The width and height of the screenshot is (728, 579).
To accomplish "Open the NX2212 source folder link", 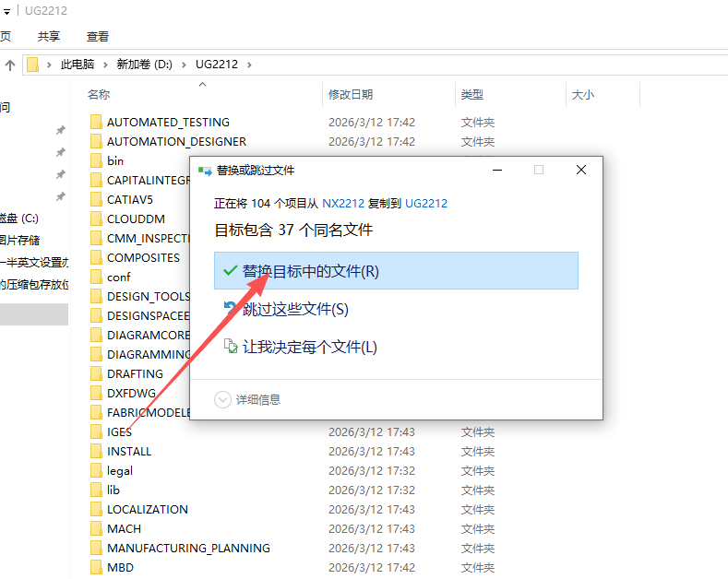I will pos(343,203).
